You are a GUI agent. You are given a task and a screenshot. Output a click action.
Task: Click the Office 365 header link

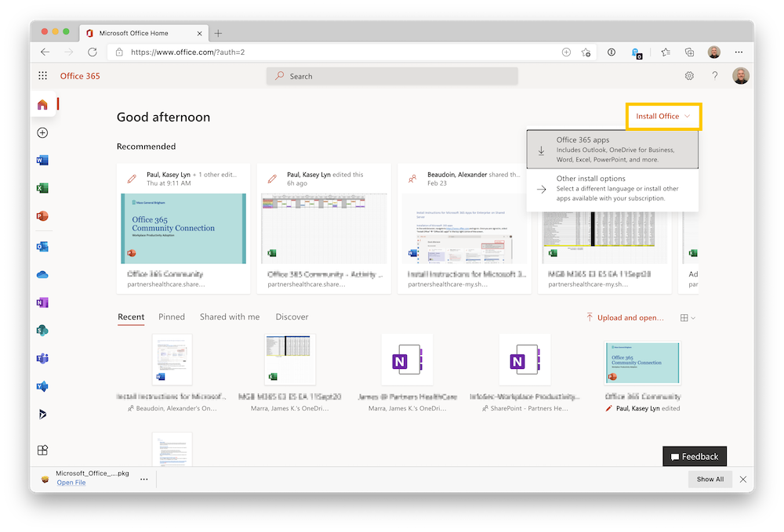(x=80, y=76)
